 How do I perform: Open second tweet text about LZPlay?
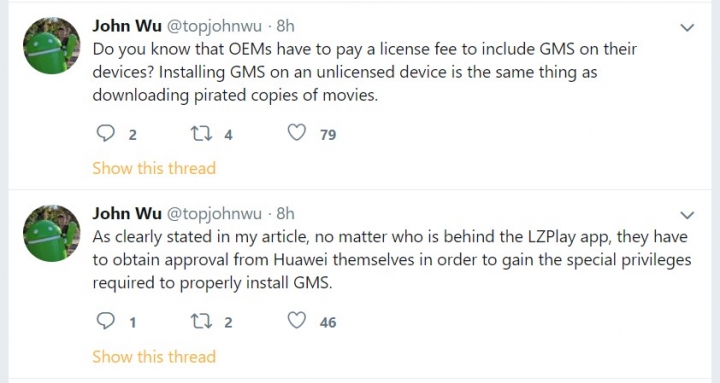(392, 259)
